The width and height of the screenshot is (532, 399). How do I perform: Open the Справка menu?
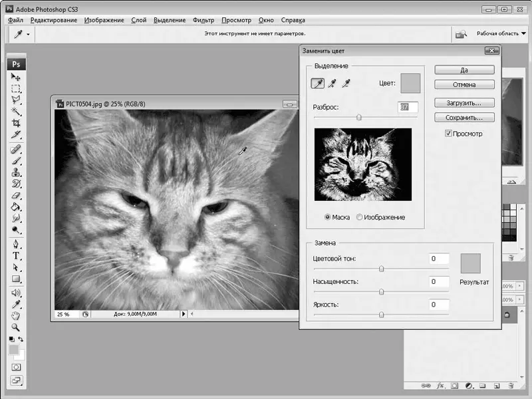[293, 20]
